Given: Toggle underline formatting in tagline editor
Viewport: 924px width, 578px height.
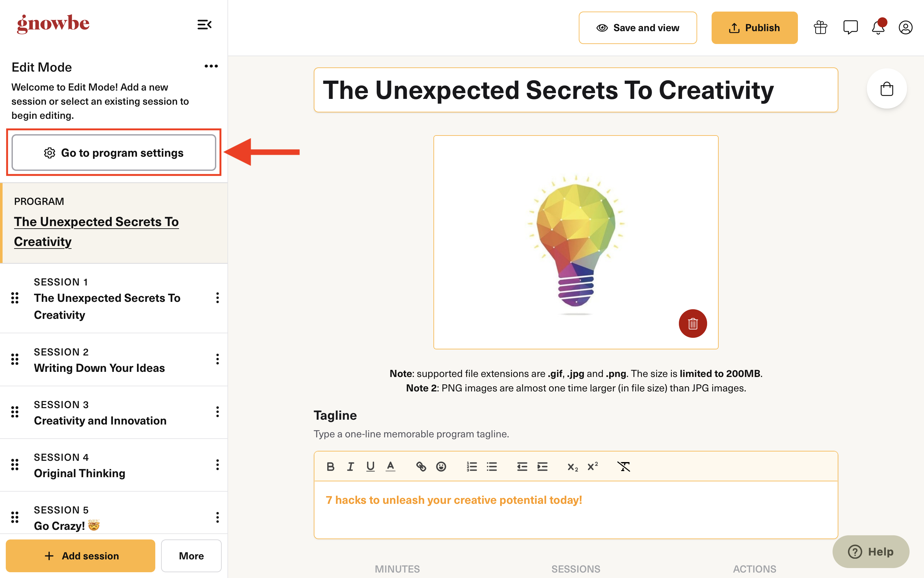Looking at the screenshot, I should 370,467.
